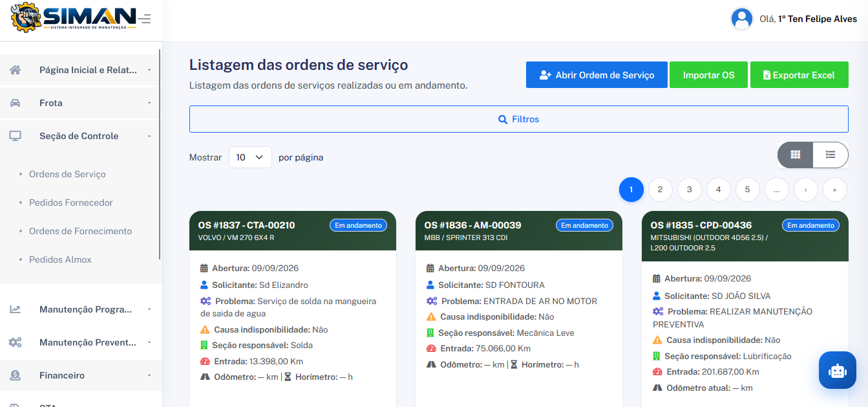Collapse the Seção de Controle menu
868x407 pixels.
pos(80,136)
